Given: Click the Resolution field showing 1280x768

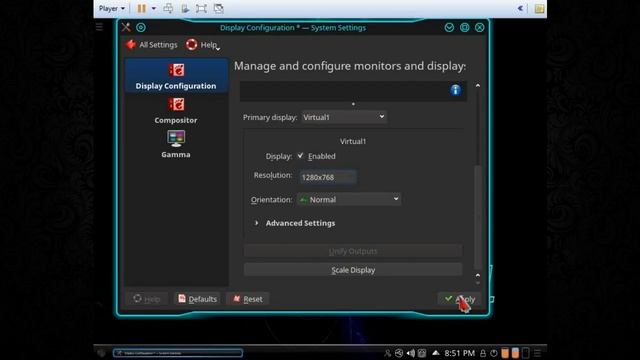Looking at the screenshot, I should (x=327, y=177).
